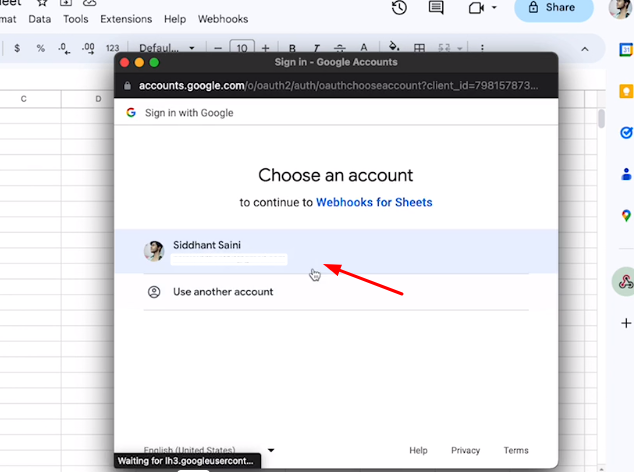The width and height of the screenshot is (634, 472).
Task: Follow the Webhooks for Sheets link
Action: coord(374,202)
